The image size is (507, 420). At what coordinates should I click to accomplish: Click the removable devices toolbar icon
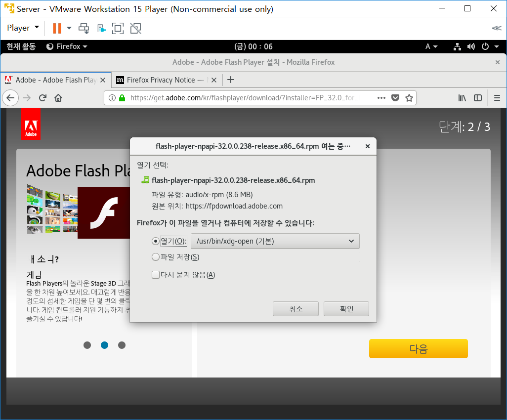(101, 29)
